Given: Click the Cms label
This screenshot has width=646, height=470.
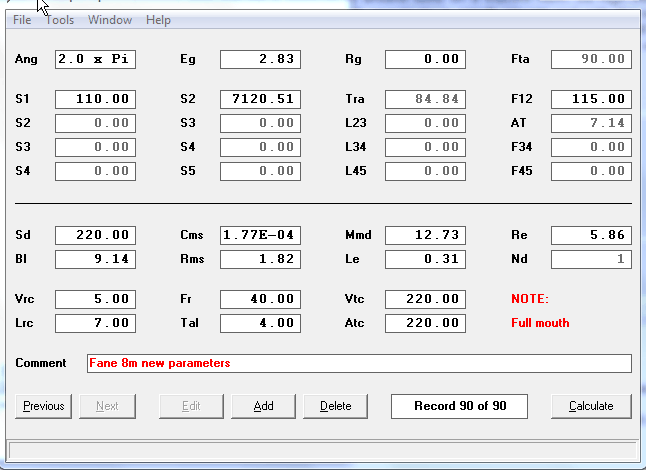Looking at the screenshot, I should [x=192, y=235].
